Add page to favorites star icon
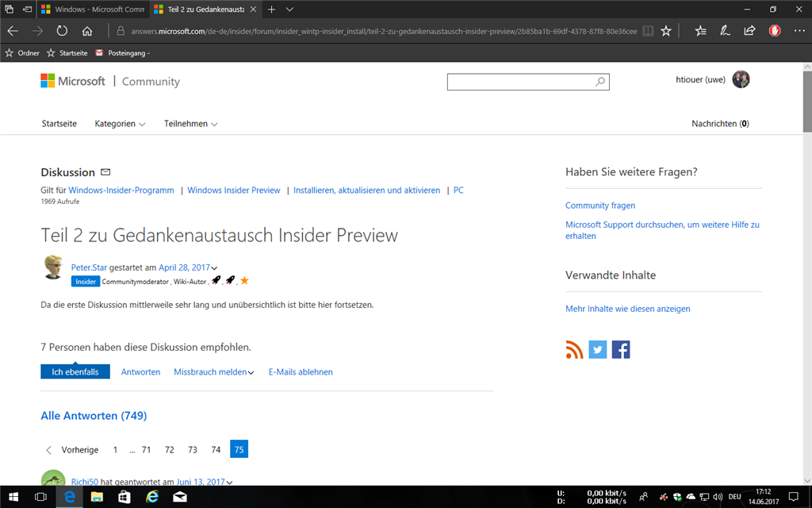The image size is (812, 508). (x=666, y=31)
